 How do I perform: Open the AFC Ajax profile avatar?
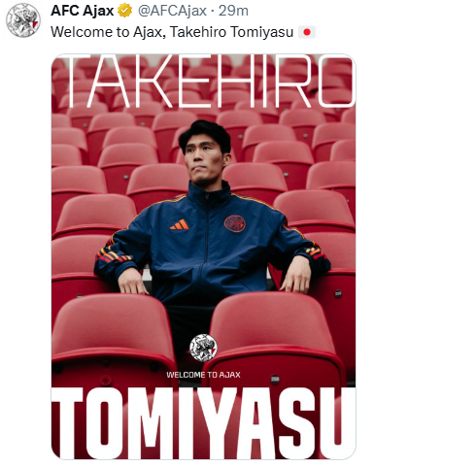23,20
